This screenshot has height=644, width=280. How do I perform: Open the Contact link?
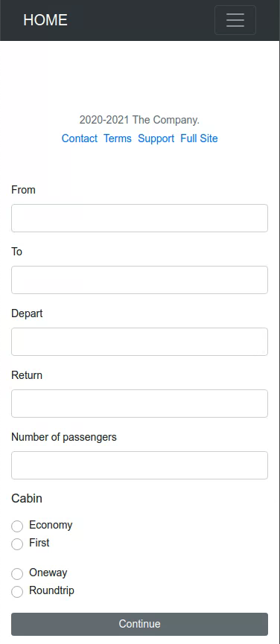pyautogui.click(x=80, y=138)
